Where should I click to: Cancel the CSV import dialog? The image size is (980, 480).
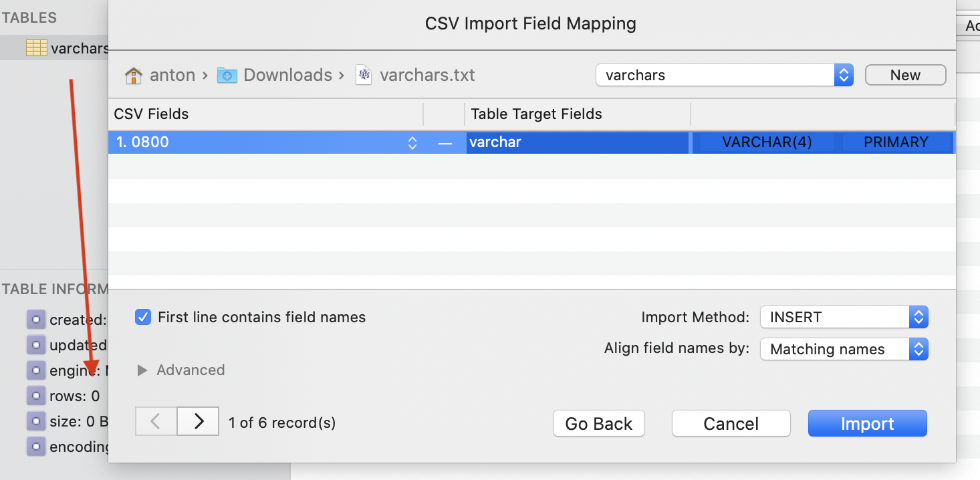[x=731, y=423]
